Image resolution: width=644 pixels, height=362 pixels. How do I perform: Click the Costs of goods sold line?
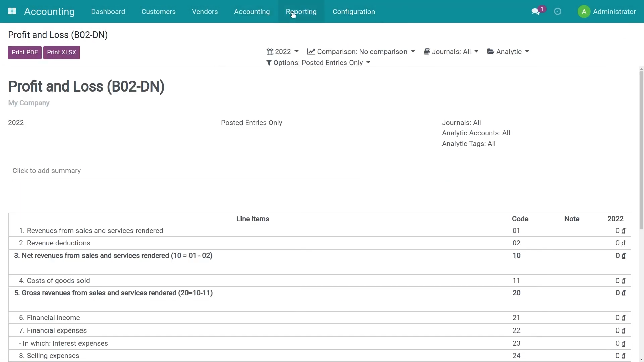click(58, 281)
